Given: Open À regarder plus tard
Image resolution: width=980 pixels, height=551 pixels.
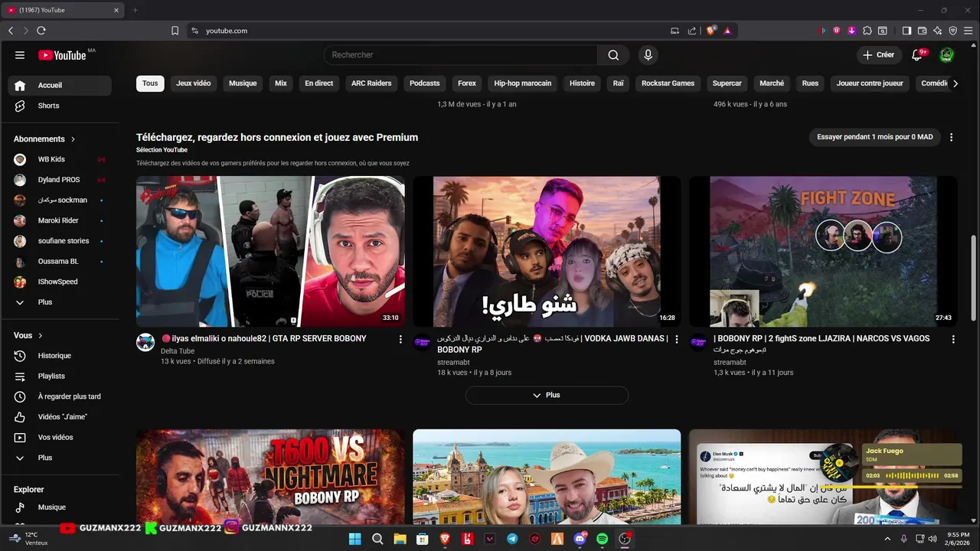Looking at the screenshot, I should [x=60, y=396].
